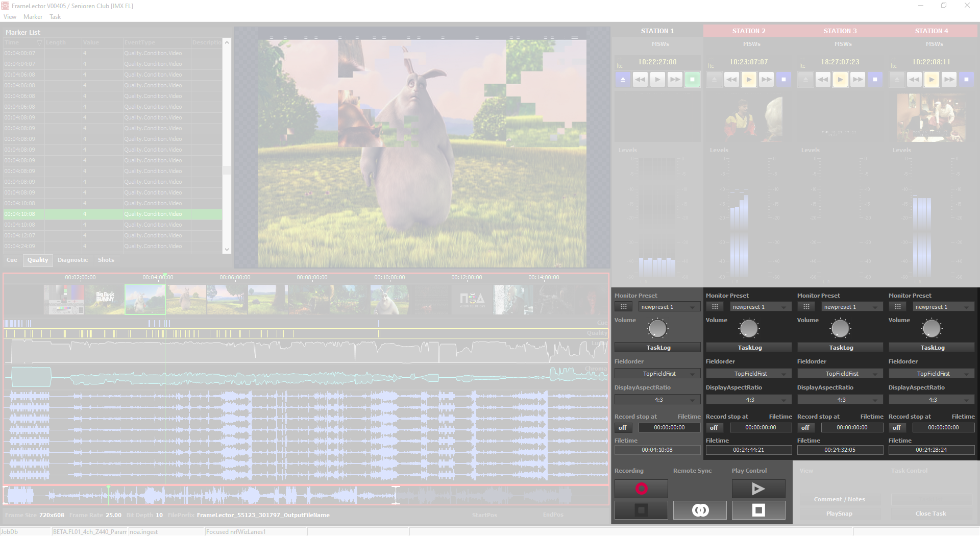
Task: Click Station 1 green stop button
Action: [692, 79]
